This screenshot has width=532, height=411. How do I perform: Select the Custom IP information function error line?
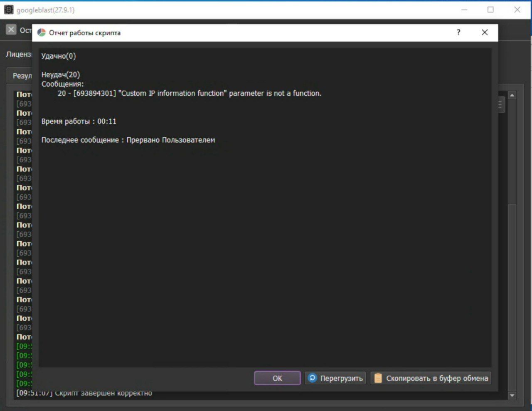(x=189, y=94)
